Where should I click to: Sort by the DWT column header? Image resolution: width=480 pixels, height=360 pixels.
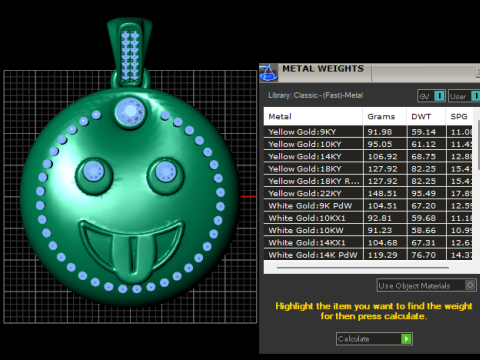pos(426,116)
